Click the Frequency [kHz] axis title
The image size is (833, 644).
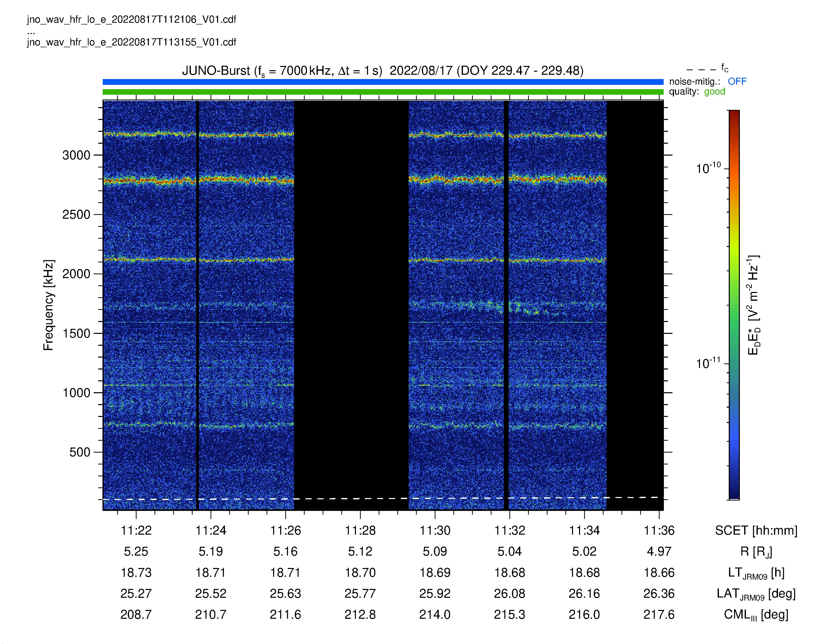[x=48, y=305]
